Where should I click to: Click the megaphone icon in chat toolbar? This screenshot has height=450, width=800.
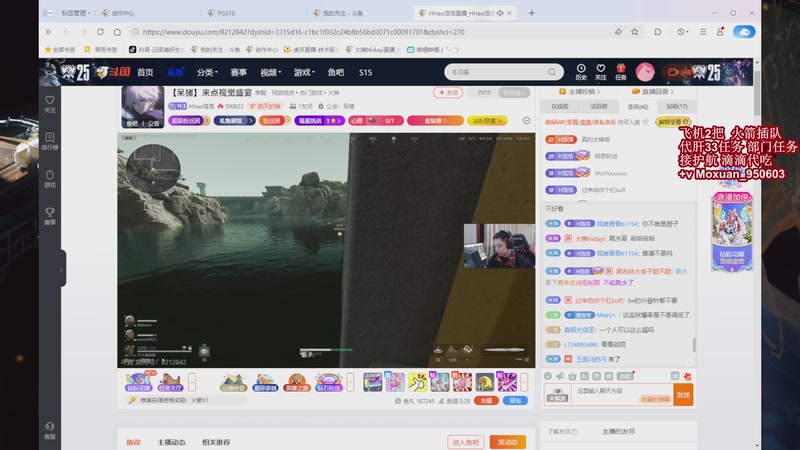[560, 376]
